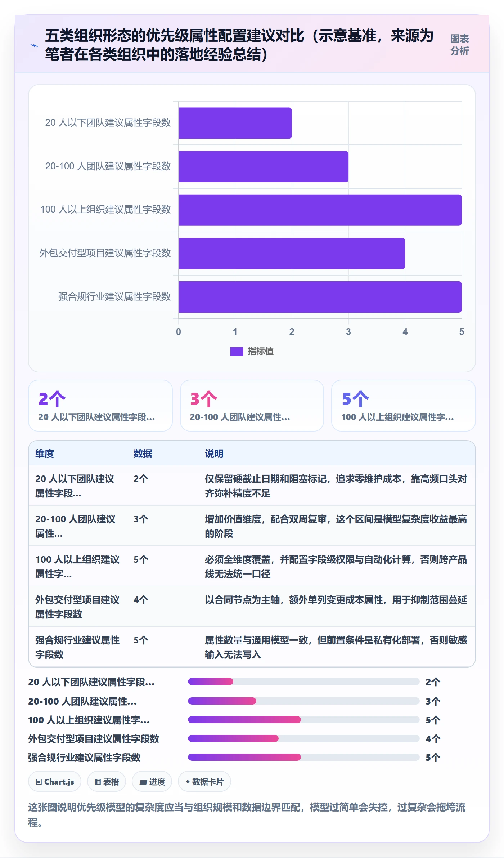Click the 进度 tag chip
Image resolution: width=504 pixels, height=858 pixels.
(x=152, y=781)
